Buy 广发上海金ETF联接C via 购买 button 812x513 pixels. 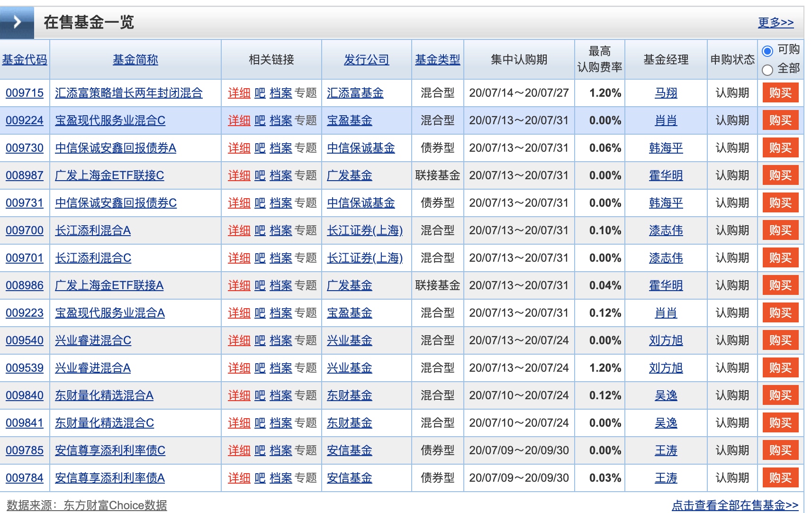click(780, 175)
